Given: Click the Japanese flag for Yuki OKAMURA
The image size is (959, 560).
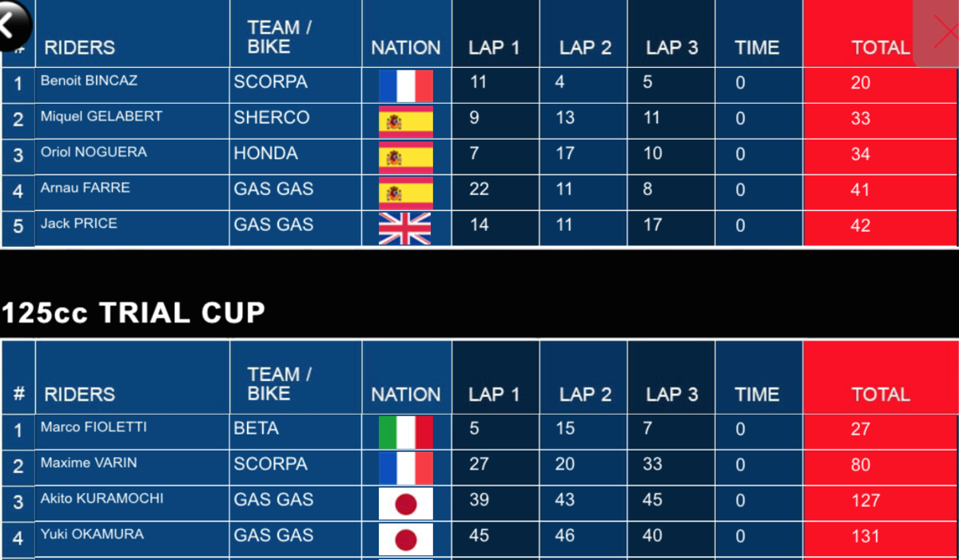Looking at the screenshot, I should pyautogui.click(x=406, y=538).
